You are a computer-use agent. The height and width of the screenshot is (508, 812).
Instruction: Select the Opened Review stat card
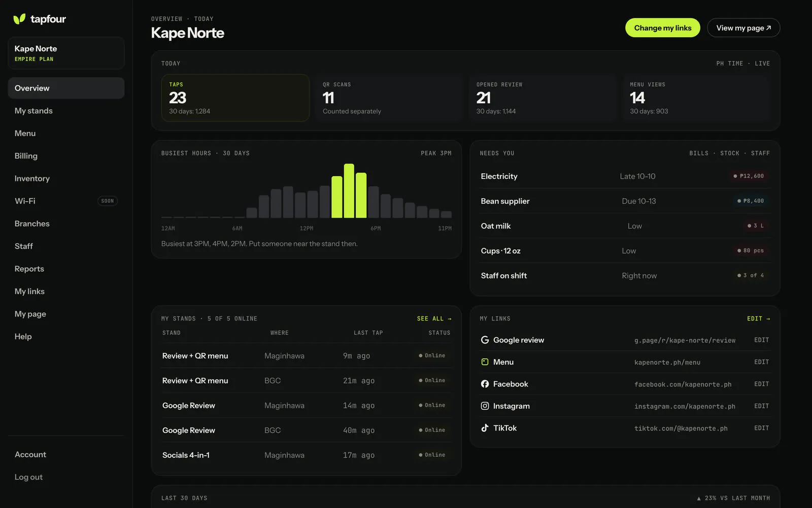[543, 98]
